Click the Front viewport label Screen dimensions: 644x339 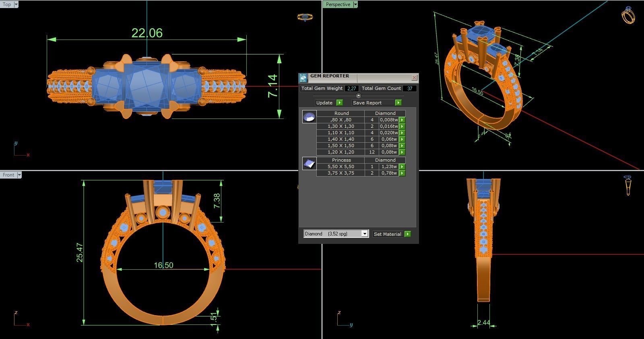[x=8, y=175]
